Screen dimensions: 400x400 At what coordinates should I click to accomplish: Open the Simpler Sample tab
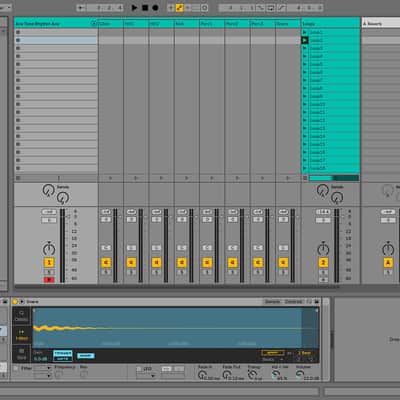(272, 302)
